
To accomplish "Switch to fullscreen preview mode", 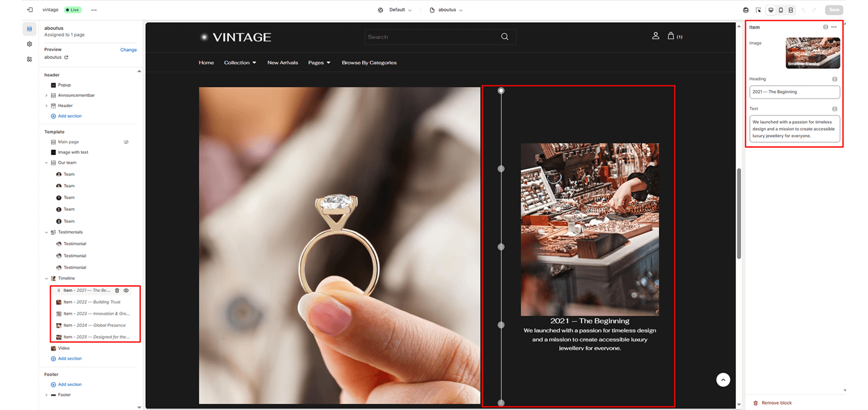I will pyautogui.click(x=791, y=10).
